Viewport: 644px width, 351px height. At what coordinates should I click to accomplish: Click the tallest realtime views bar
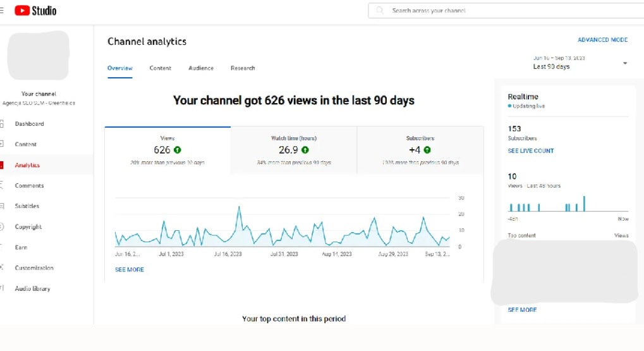(x=584, y=204)
